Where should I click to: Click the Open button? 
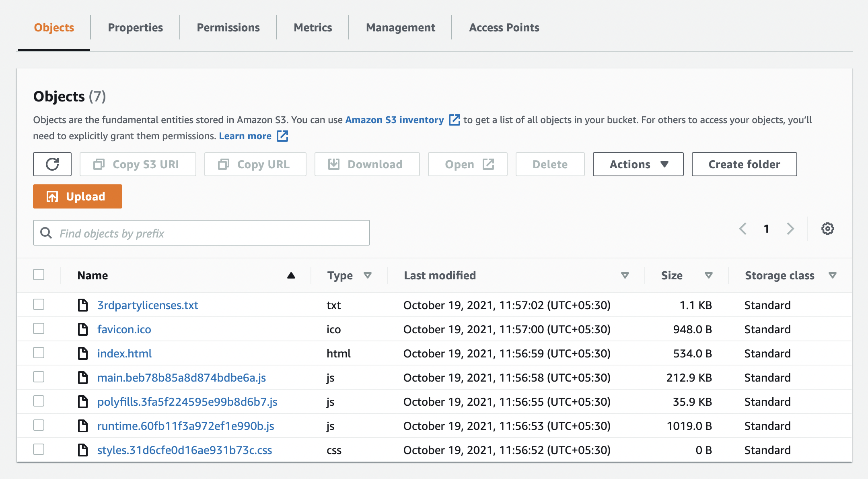pyautogui.click(x=468, y=164)
